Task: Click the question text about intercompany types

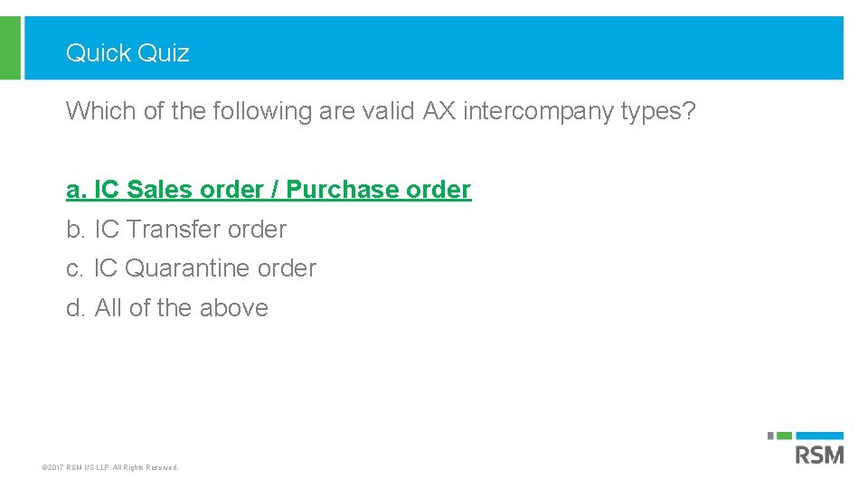Action: click(381, 111)
